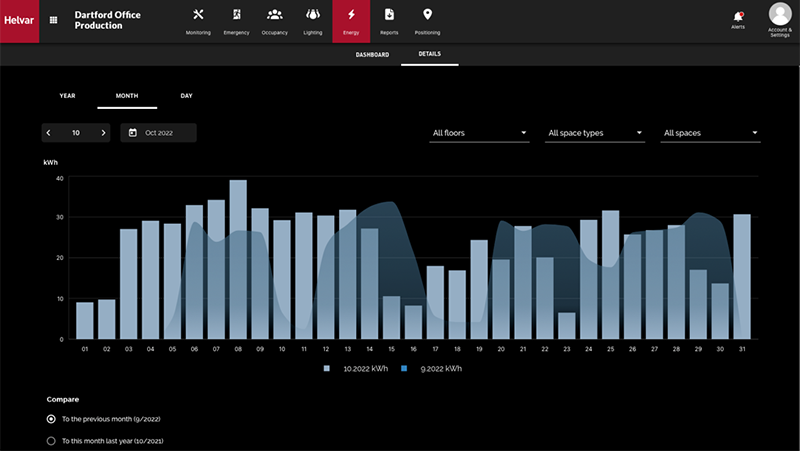Viewport: 800px width, 451px height.
Task: Open the Positioning pin icon
Action: (x=427, y=15)
